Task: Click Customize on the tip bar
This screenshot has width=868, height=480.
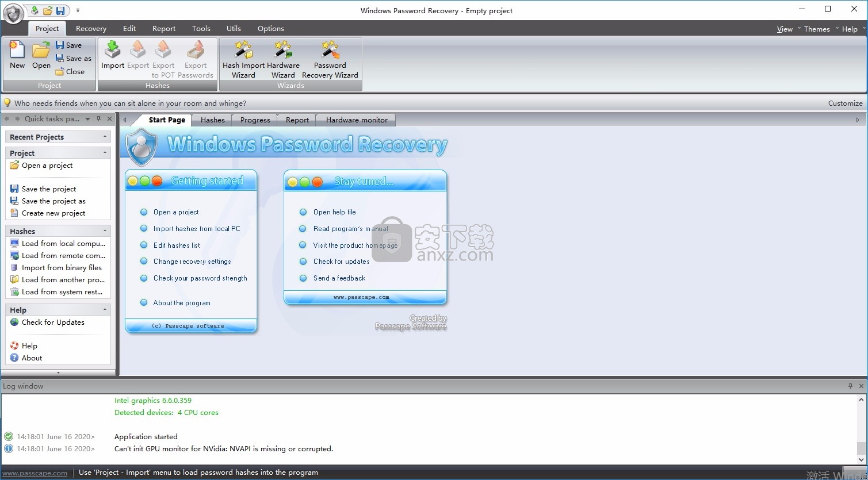Action: point(845,103)
